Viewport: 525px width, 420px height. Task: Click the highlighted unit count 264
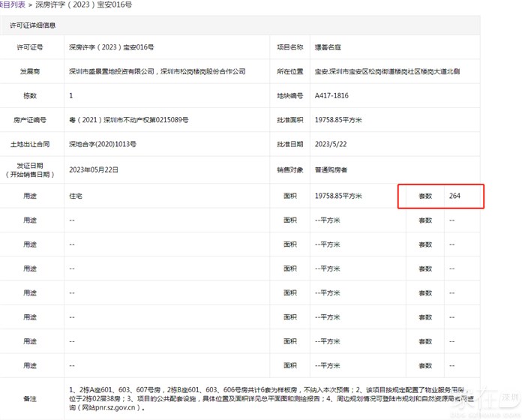454,196
